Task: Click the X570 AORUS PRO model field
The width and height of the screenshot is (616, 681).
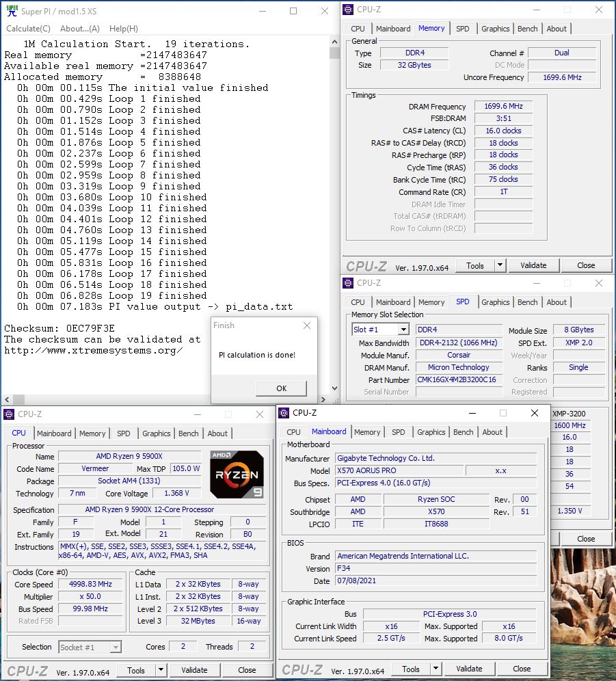Action: pyautogui.click(x=399, y=471)
